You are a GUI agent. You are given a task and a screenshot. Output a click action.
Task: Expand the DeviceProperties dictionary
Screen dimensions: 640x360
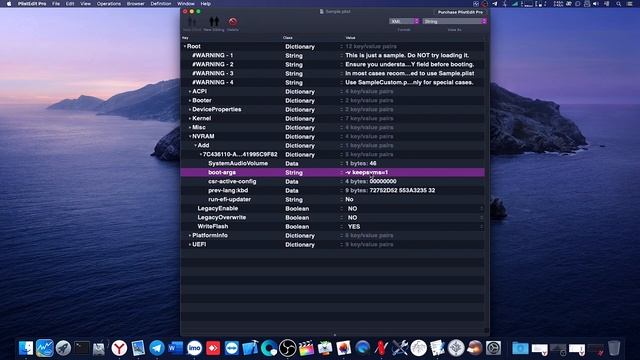tap(190, 109)
